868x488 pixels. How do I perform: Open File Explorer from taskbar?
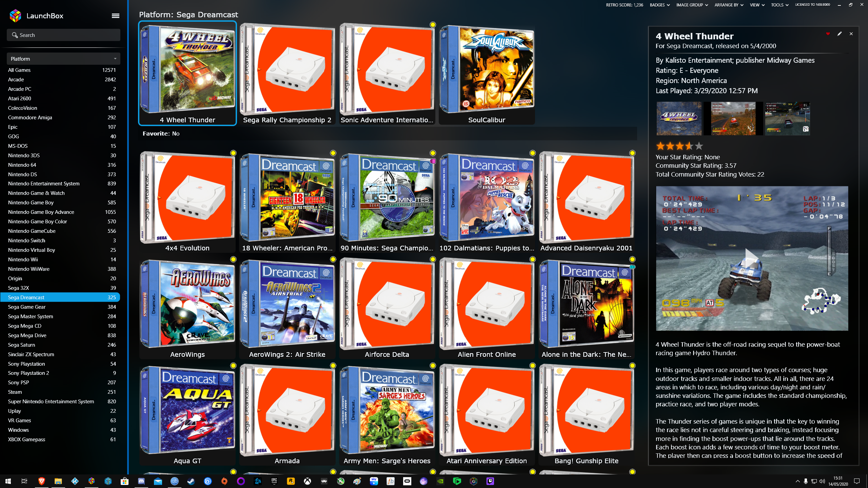58,481
